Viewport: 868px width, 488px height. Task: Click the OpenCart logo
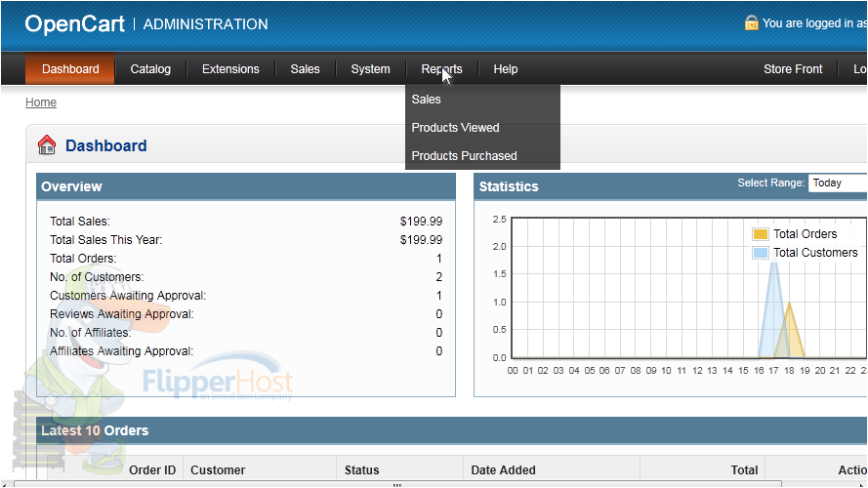pyautogui.click(x=75, y=23)
